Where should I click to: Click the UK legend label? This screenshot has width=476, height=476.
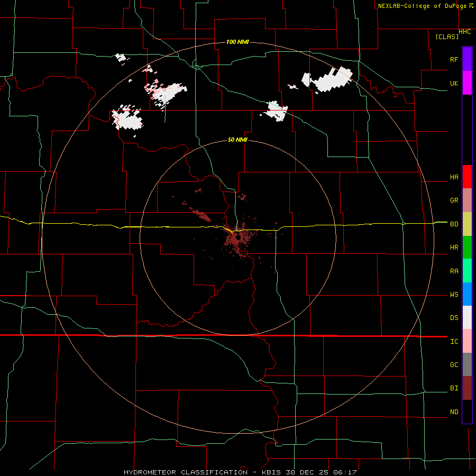[454, 83]
